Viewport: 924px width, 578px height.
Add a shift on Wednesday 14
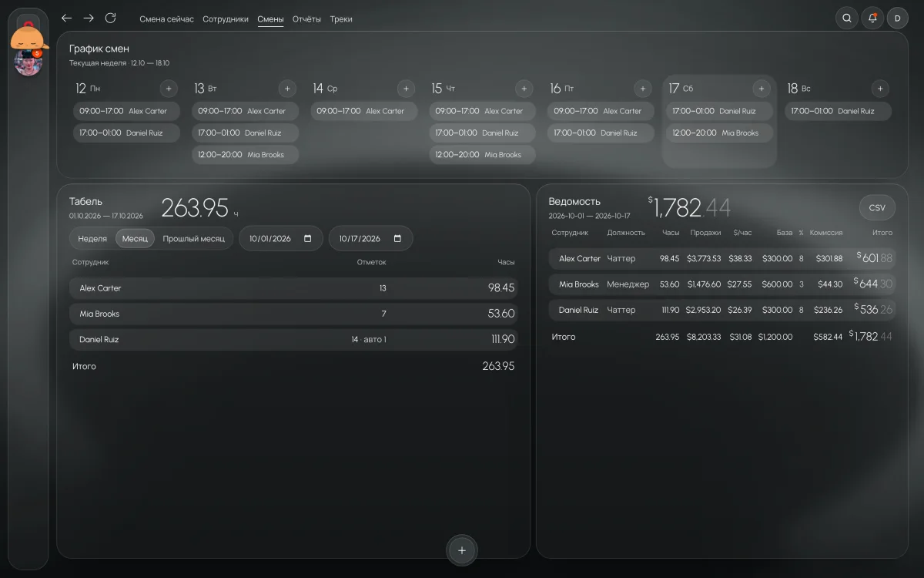tap(406, 89)
